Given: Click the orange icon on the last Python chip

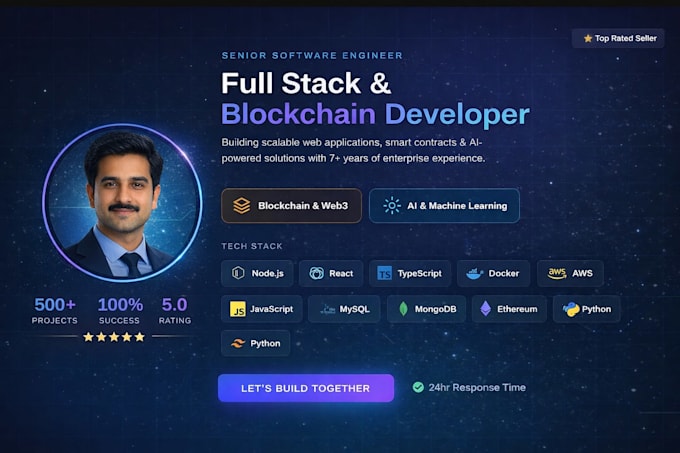Looking at the screenshot, I should point(238,343).
